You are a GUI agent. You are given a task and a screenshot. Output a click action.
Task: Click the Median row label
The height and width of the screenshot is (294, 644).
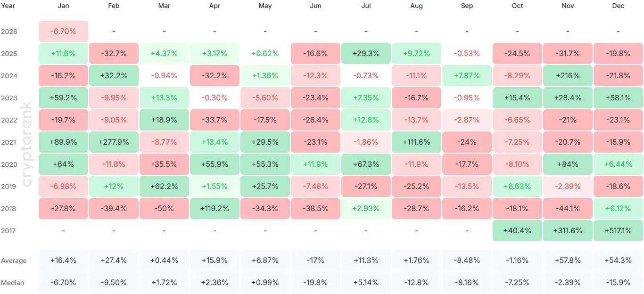click(12, 283)
